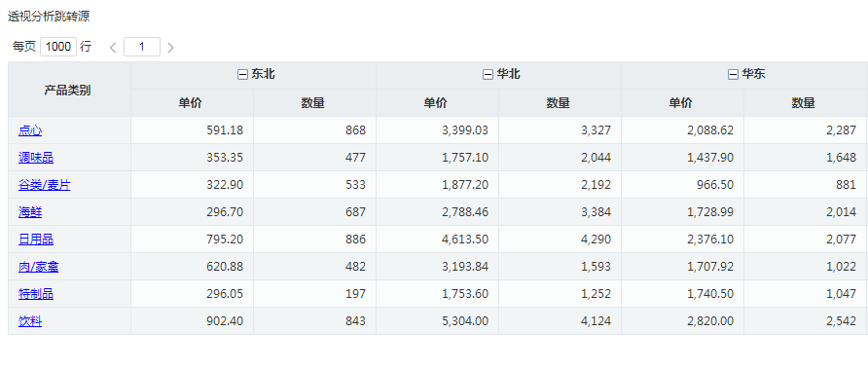Screen dimensions: 868x369
Task: Select the 单价 header under 东北
Action: click(192, 103)
